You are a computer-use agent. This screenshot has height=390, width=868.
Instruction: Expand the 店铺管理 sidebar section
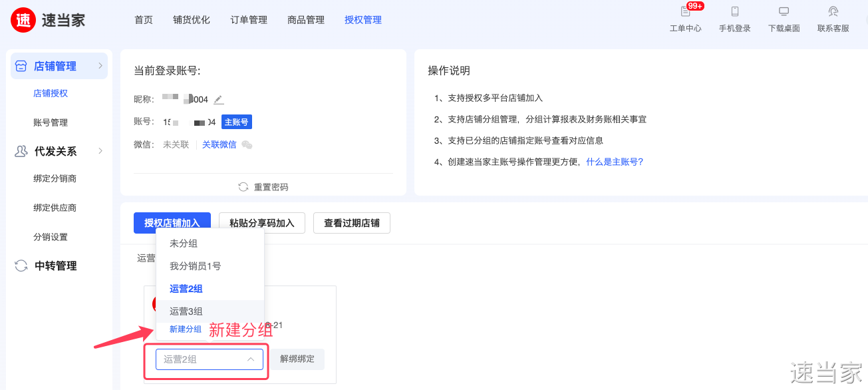click(x=100, y=66)
